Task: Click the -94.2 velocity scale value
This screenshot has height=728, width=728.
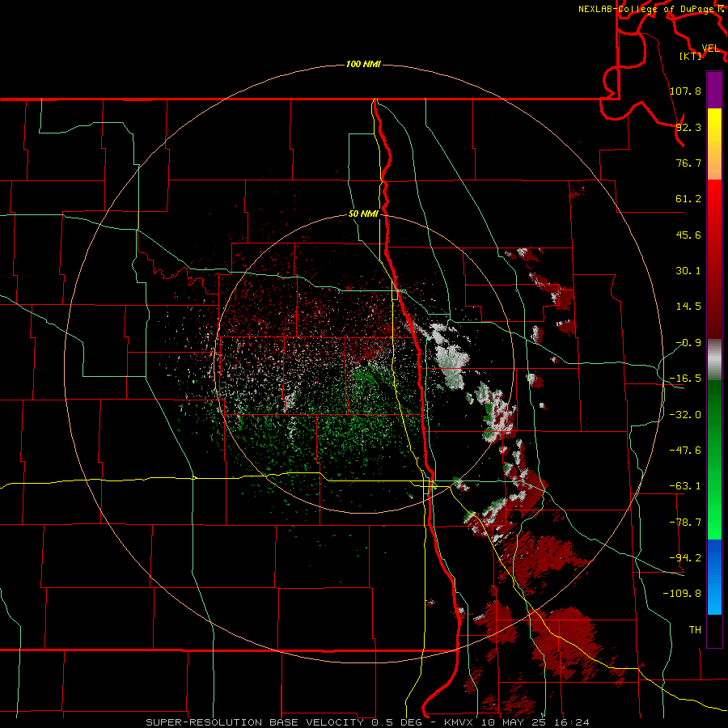Action: point(685,557)
